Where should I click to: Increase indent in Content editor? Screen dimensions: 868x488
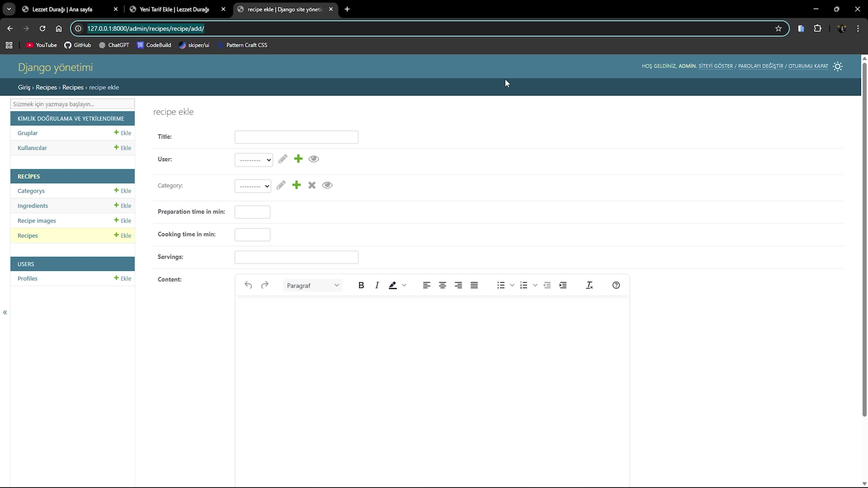tap(563, 285)
